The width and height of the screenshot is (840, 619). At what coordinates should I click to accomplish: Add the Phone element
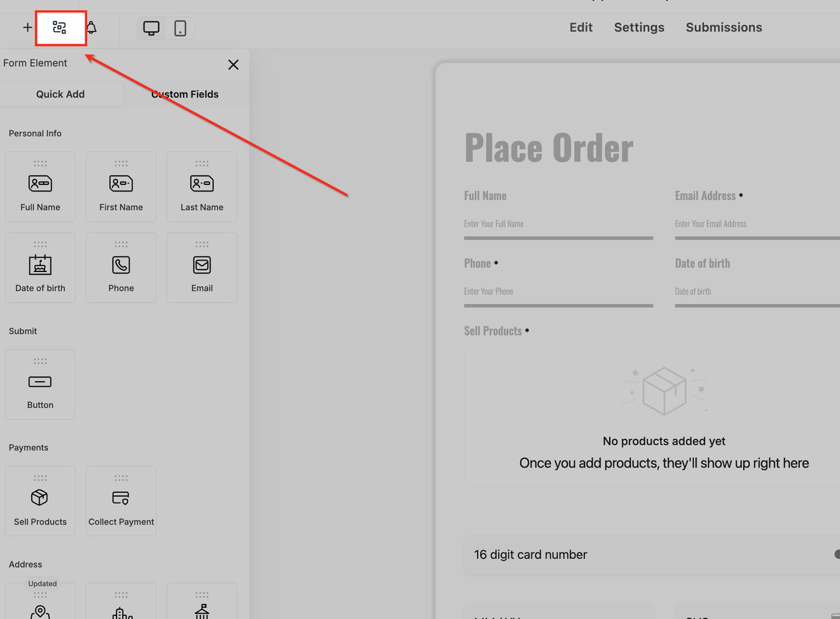click(121, 268)
